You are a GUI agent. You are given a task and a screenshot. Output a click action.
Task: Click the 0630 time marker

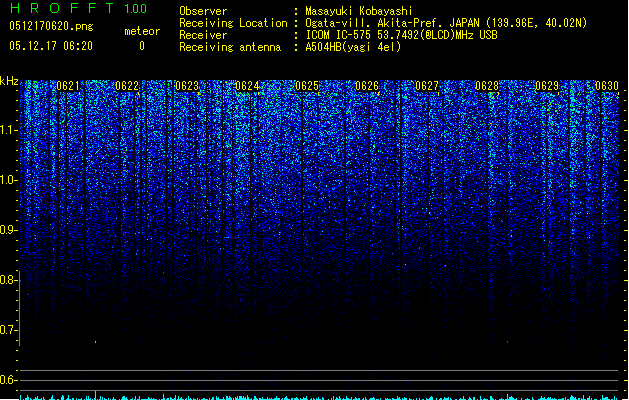coord(607,86)
